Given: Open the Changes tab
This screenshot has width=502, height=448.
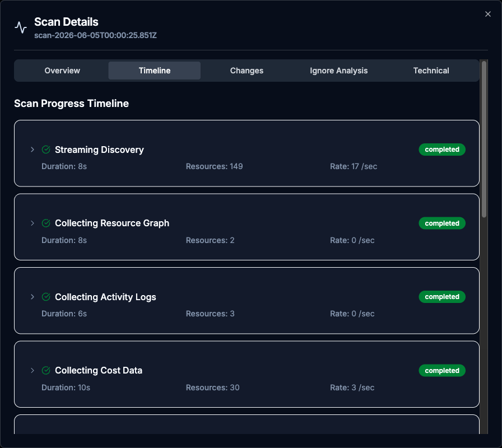Looking at the screenshot, I should [x=247, y=71].
